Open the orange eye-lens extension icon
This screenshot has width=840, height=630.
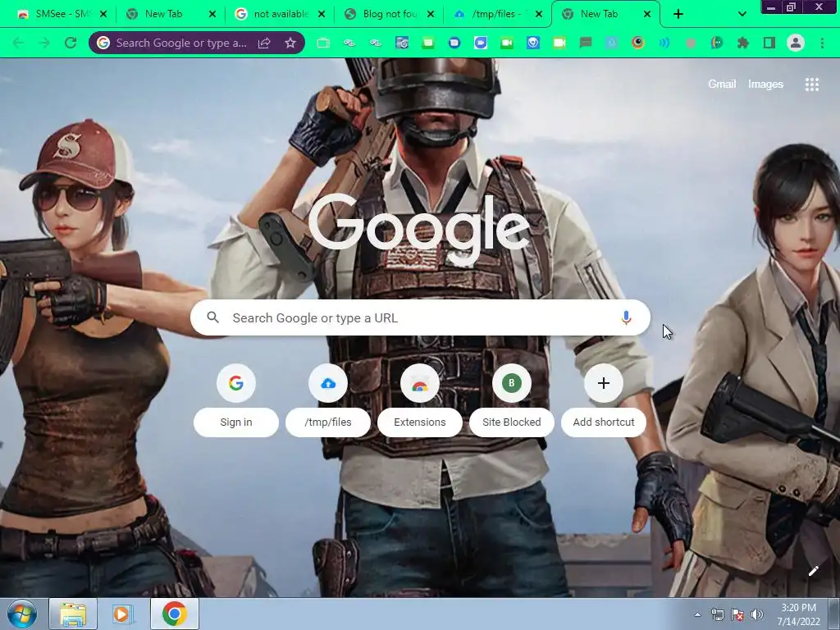(638, 43)
